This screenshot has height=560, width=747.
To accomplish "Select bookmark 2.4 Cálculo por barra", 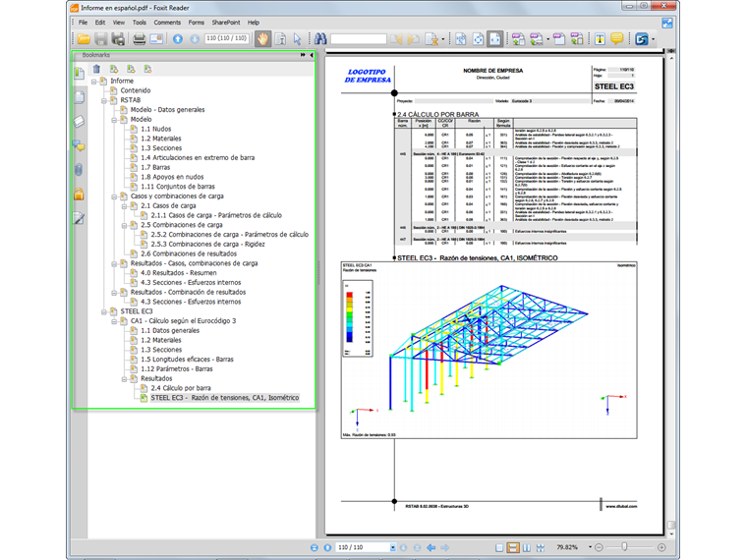I will coord(181,388).
